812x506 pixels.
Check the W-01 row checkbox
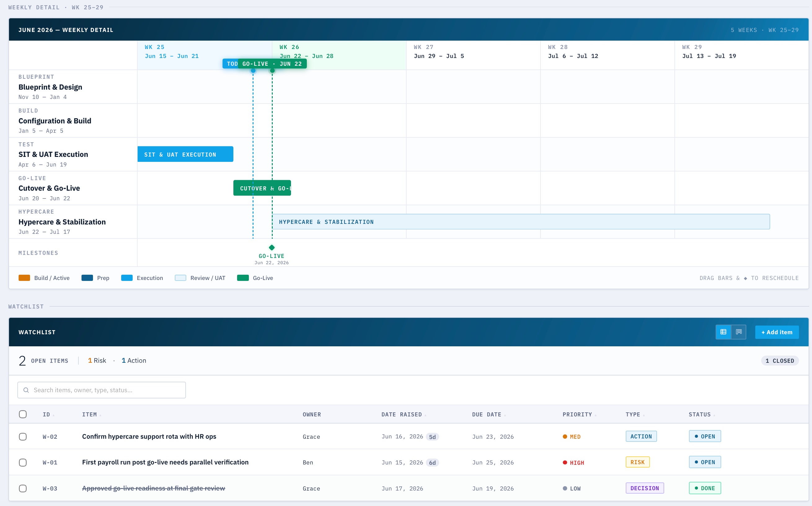tap(23, 463)
